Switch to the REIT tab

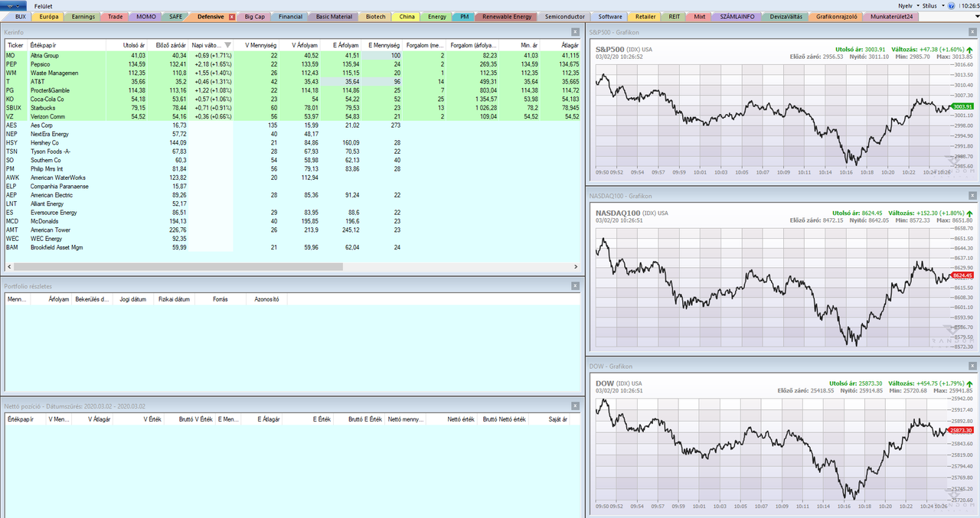pyautogui.click(x=674, y=16)
